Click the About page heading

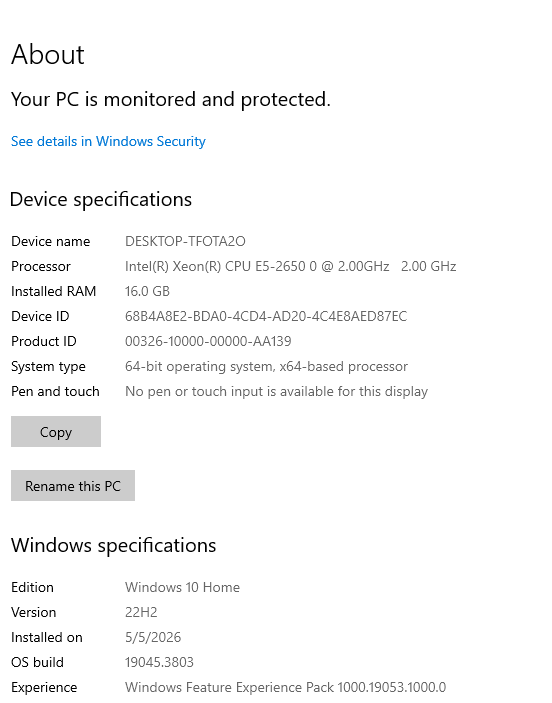(48, 55)
